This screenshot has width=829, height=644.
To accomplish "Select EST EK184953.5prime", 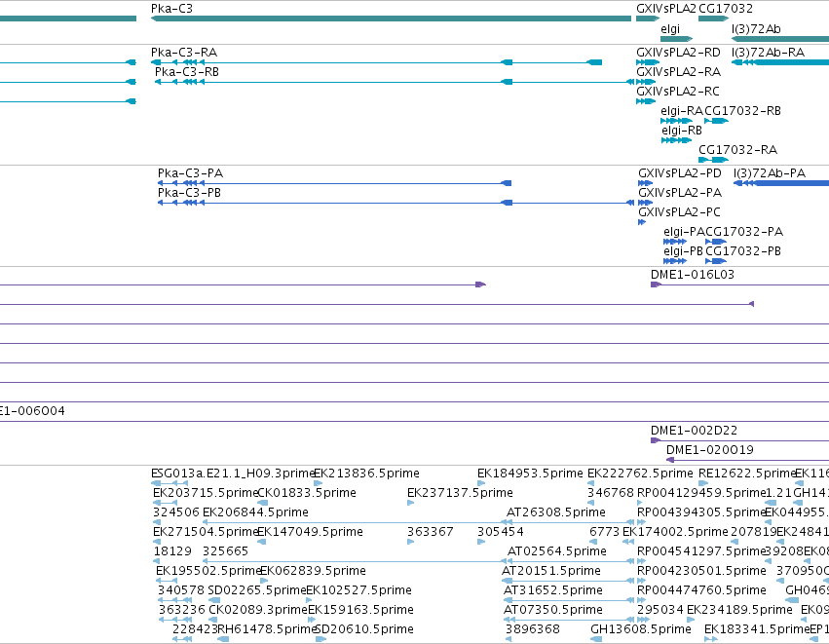I will click(481, 483).
